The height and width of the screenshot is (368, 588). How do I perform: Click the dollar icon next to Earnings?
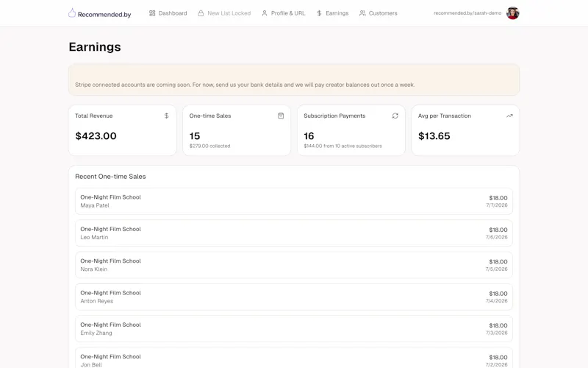coord(319,13)
